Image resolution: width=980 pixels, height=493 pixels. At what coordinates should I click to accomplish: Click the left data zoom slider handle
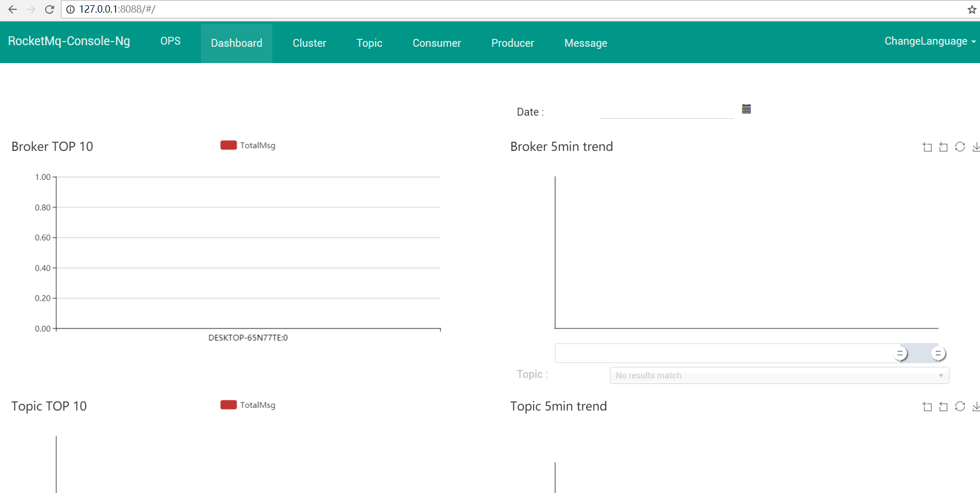[900, 354]
